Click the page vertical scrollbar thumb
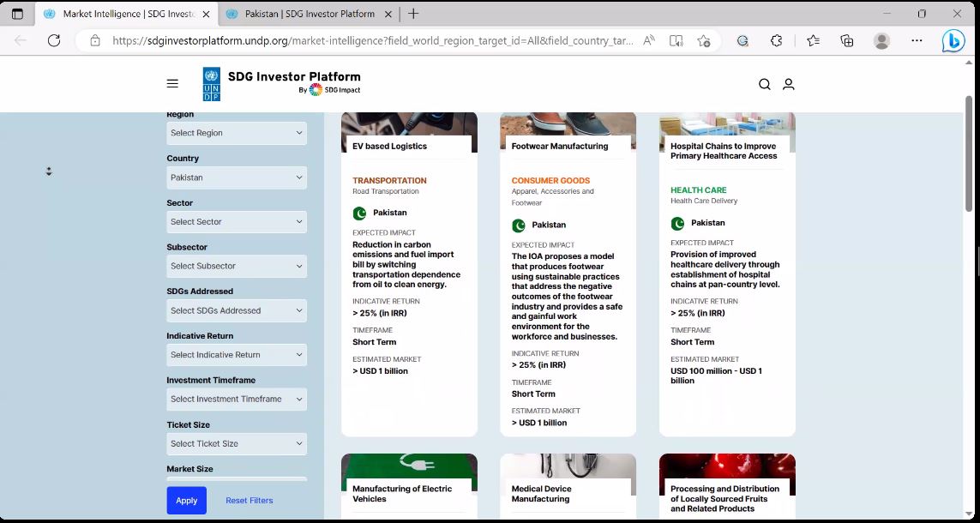The width and height of the screenshot is (980, 523). [969, 153]
